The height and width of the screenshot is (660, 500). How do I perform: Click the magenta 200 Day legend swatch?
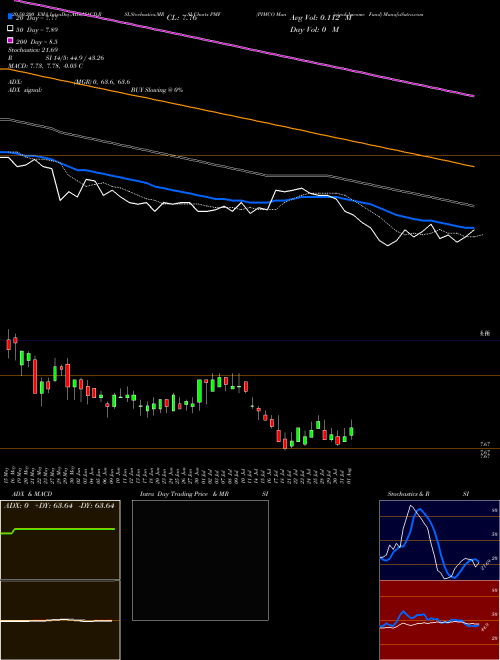tap(11, 40)
